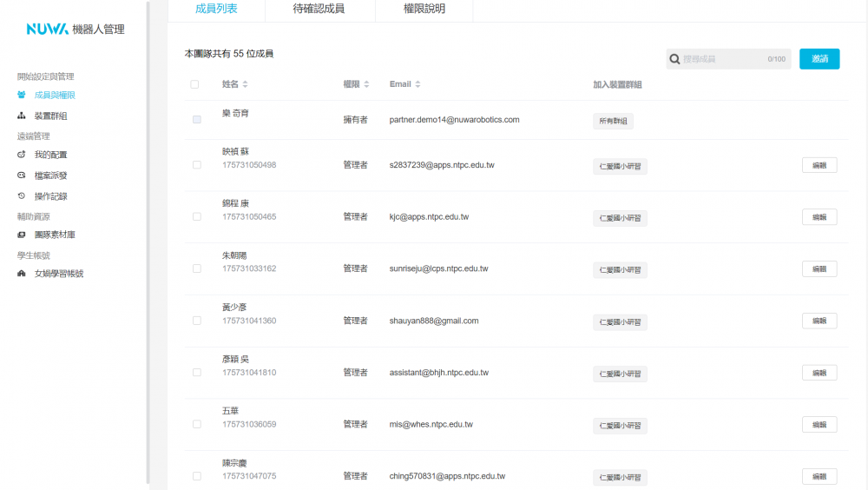This screenshot has height=490, width=868.
Task: Click the magnifier icon in member search
Action: pyautogui.click(x=674, y=59)
